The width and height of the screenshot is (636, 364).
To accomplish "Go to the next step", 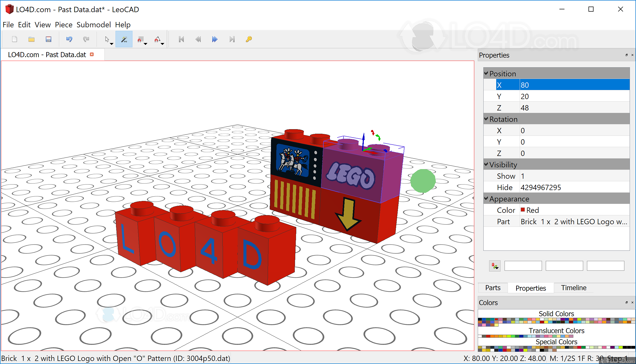I will 215,39.
